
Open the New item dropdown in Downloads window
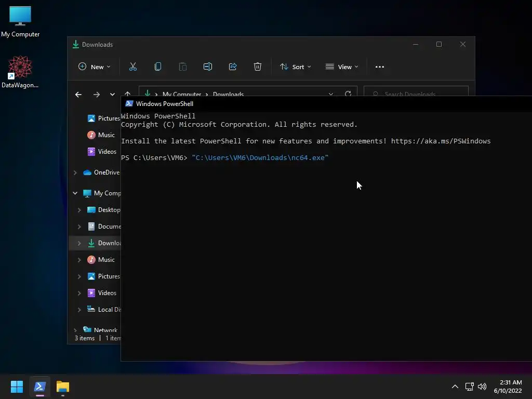(x=95, y=67)
